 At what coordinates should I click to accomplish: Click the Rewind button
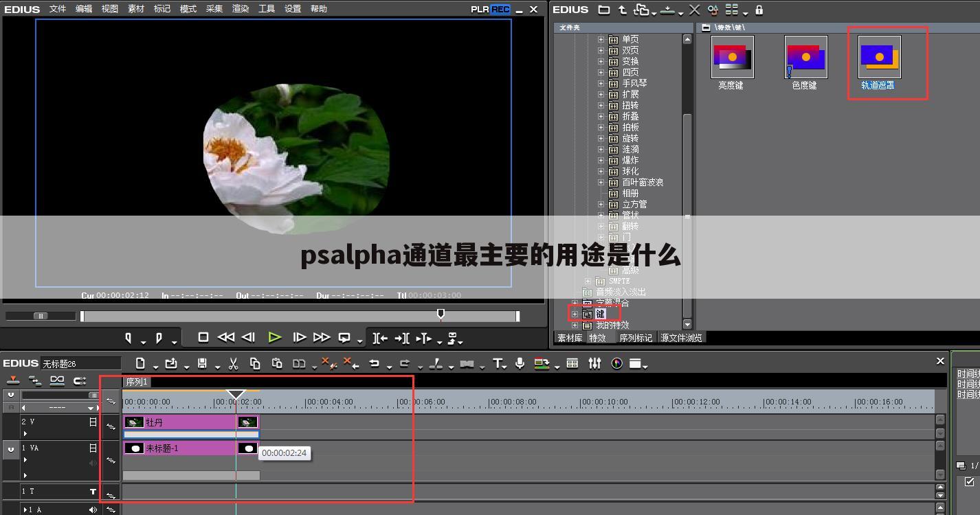click(225, 337)
